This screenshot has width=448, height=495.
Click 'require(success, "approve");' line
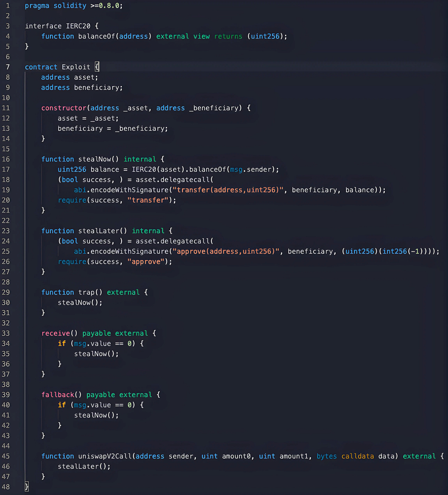(x=115, y=262)
